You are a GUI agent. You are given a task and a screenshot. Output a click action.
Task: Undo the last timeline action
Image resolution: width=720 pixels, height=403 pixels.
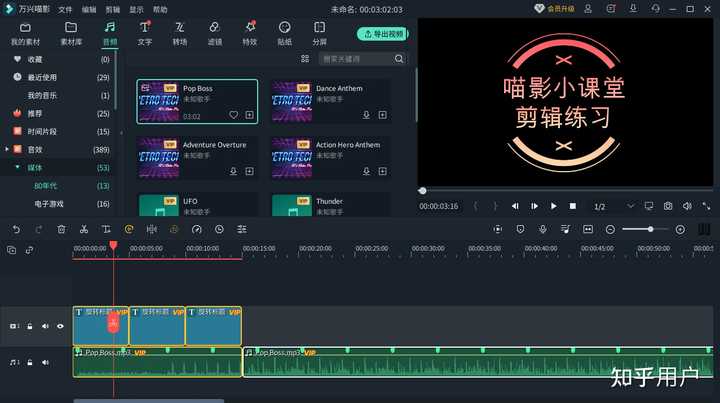click(17, 229)
